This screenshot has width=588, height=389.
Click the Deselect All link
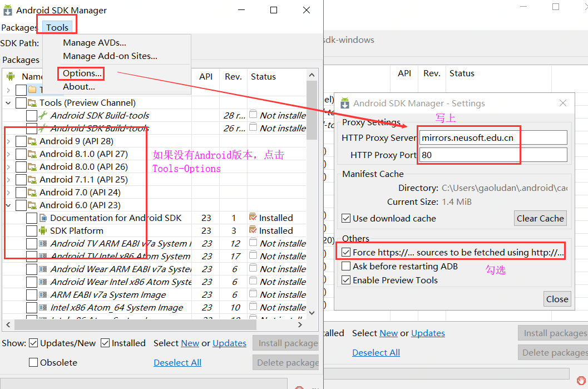pyautogui.click(x=177, y=362)
